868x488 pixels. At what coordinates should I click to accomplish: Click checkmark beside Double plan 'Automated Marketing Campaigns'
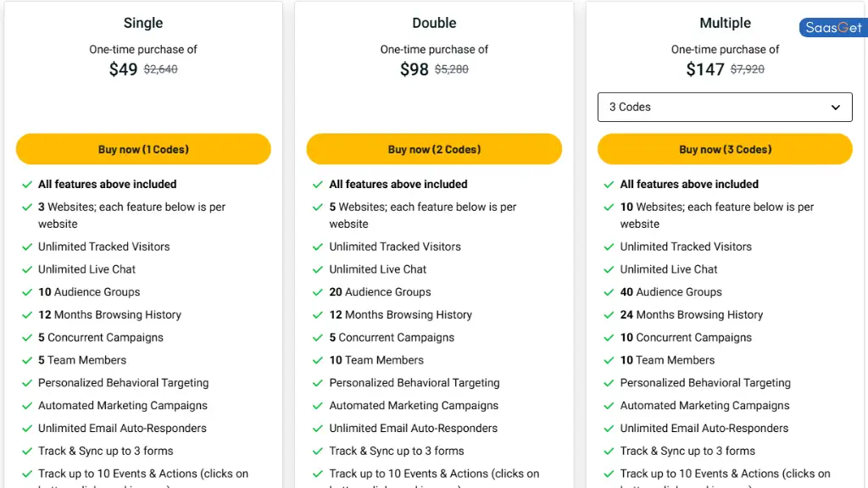click(x=318, y=406)
